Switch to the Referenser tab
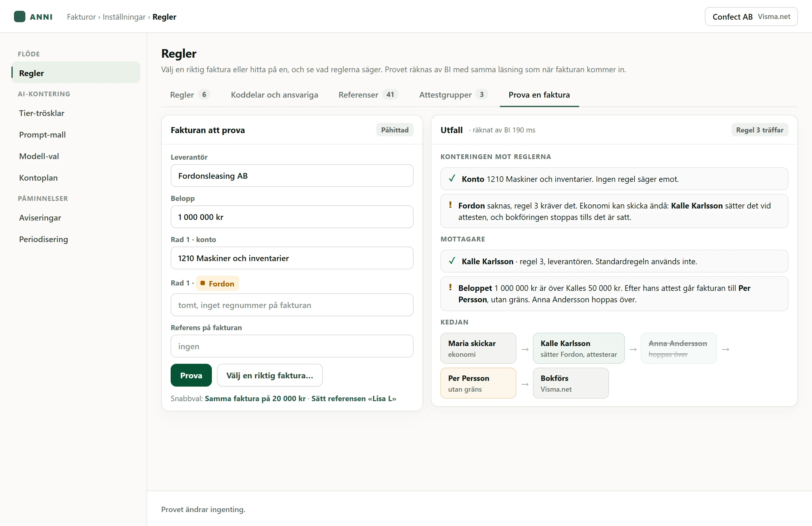 pyautogui.click(x=369, y=95)
